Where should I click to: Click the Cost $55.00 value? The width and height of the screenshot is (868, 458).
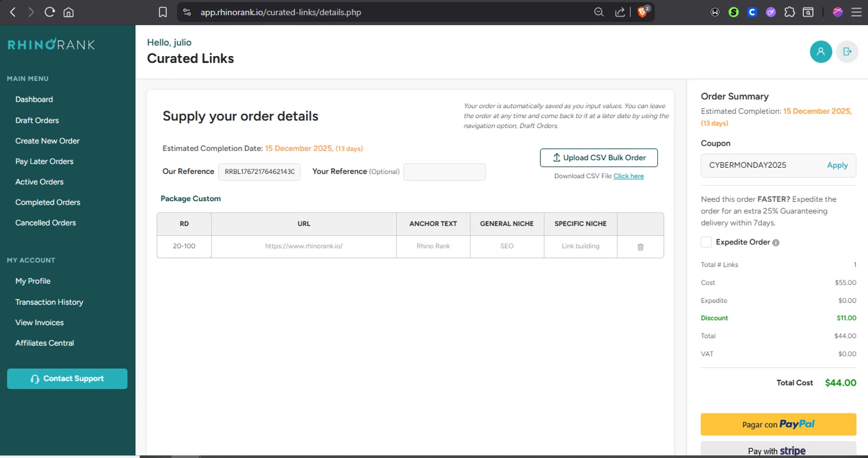845,283
